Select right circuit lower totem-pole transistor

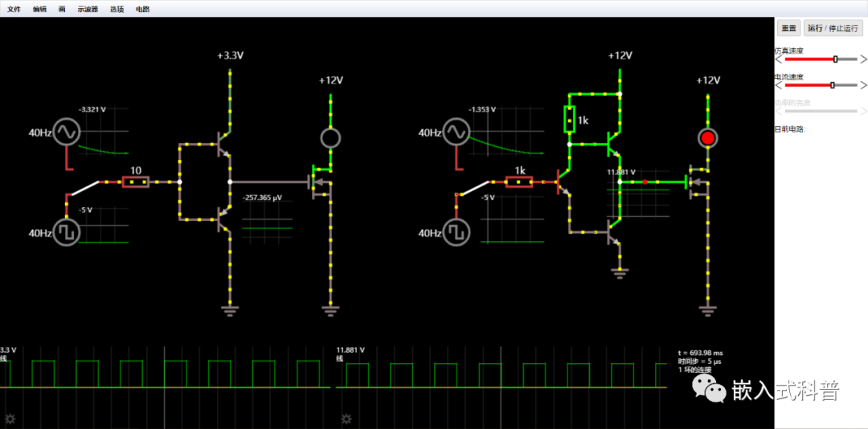pyautogui.click(x=613, y=231)
